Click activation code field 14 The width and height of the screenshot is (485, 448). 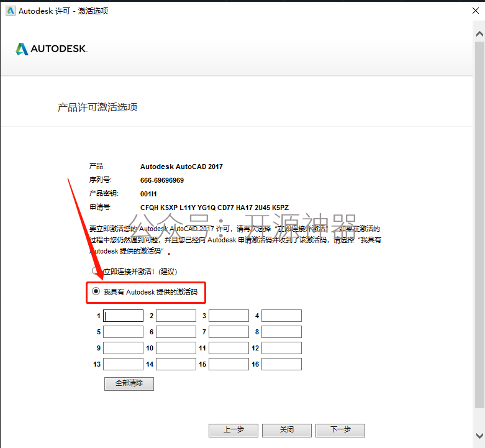(176, 364)
